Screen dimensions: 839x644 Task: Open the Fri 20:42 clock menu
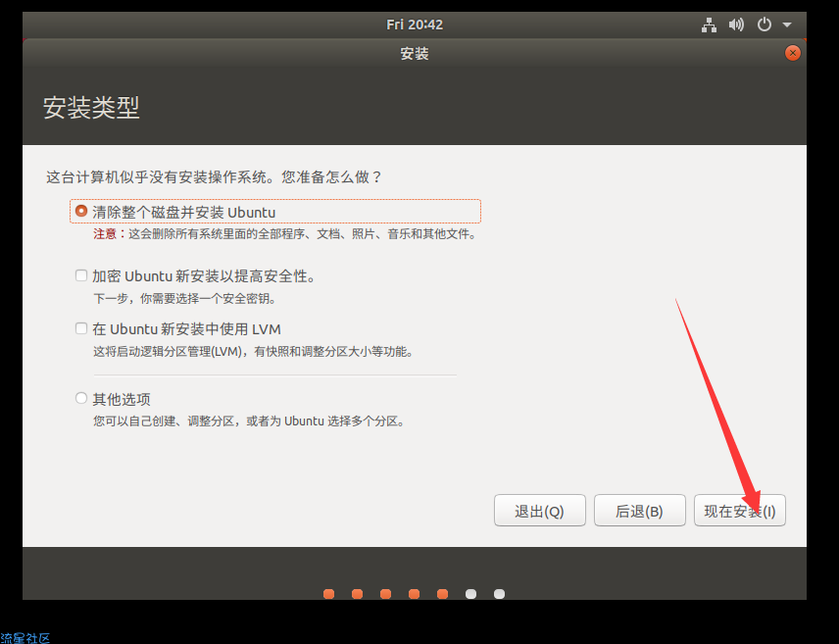pos(415,25)
